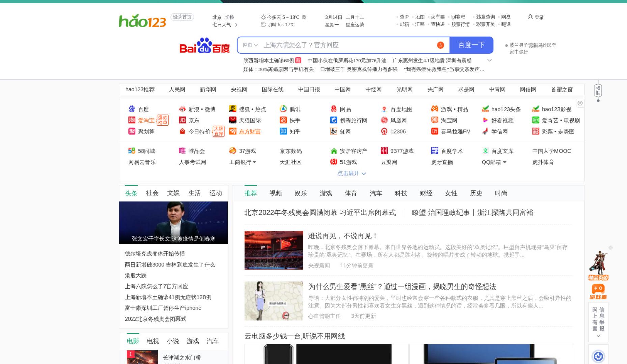627x364 pixels.
Task: Click the 搜狐 site icon
Action: [233, 109]
